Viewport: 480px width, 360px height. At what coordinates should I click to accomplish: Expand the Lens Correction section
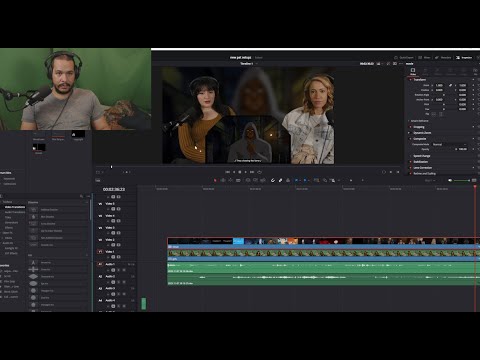tap(423, 168)
